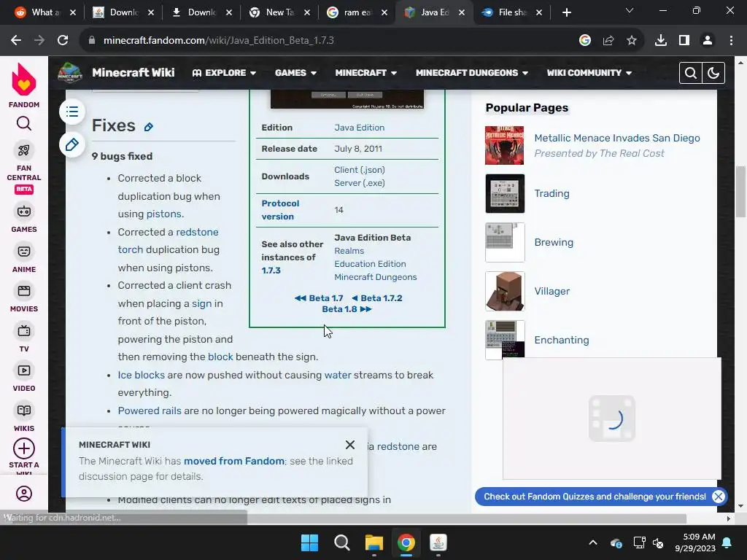This screenshot has height=560, width=747.
Task: Download Client (.json) link
Action: pos(359,170)
